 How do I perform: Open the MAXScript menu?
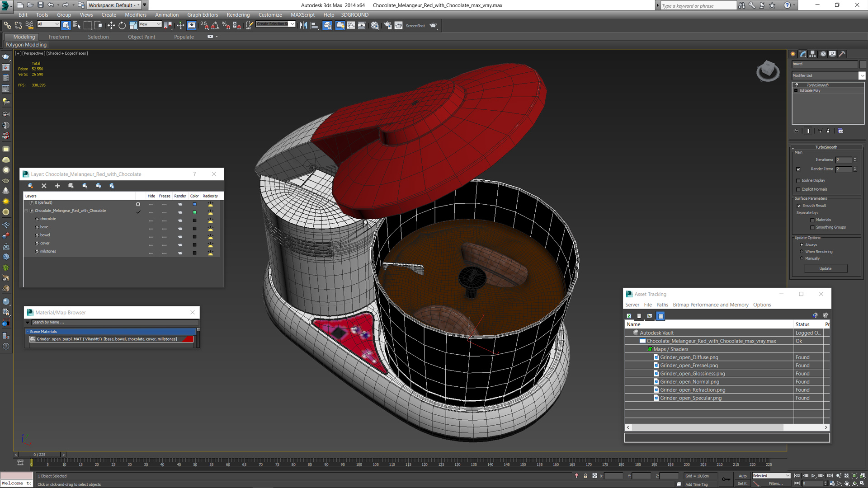pyautogui.click(x=303, y=15)
